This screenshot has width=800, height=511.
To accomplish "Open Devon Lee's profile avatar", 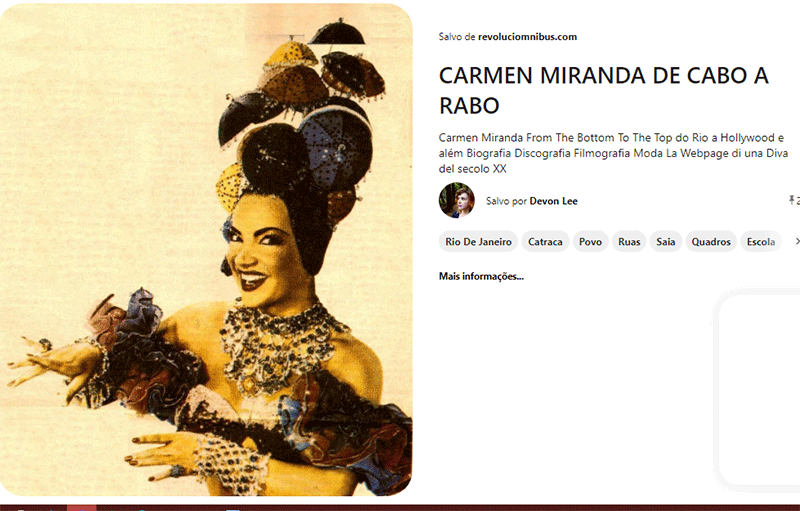I will [457, 200].
